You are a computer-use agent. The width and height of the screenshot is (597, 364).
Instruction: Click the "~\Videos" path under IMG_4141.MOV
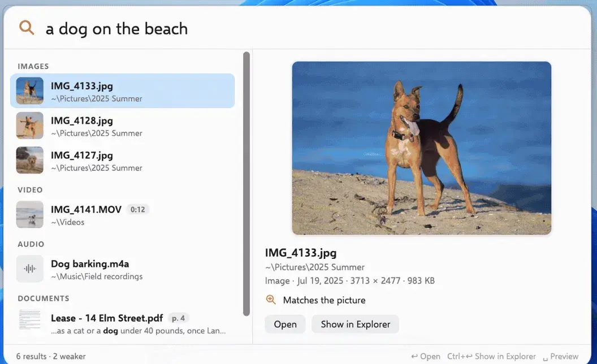point(68,222)
